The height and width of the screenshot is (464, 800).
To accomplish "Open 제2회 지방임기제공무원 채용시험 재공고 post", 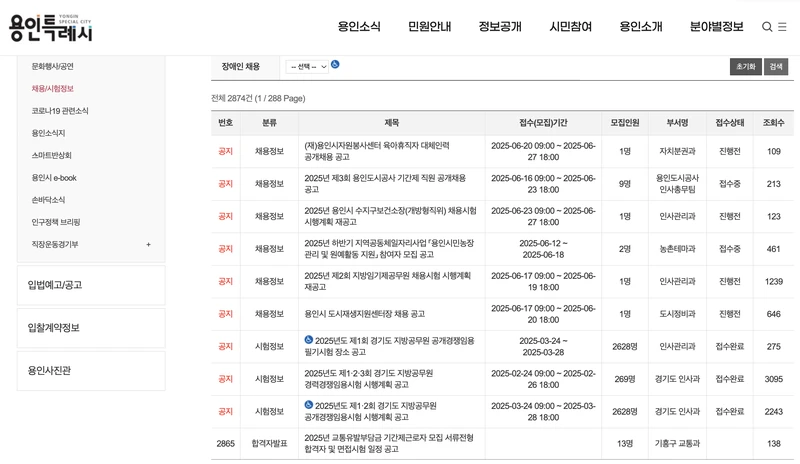I will 388,281.
